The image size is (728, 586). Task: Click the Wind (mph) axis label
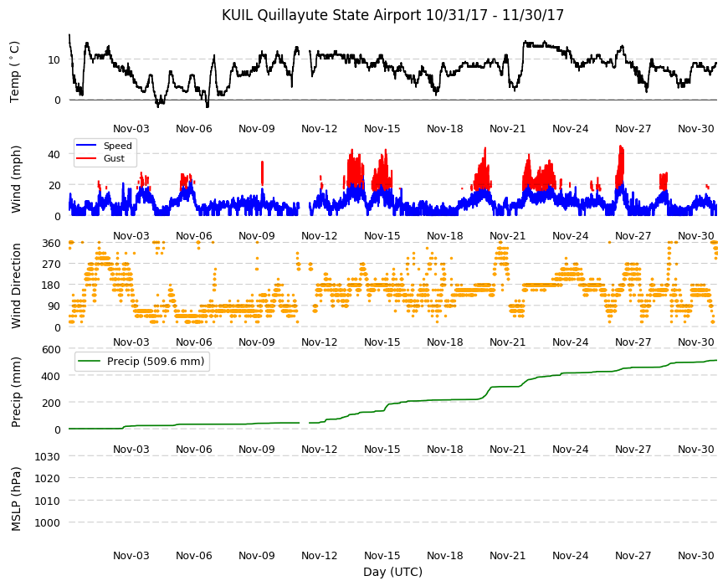(16, 179)
